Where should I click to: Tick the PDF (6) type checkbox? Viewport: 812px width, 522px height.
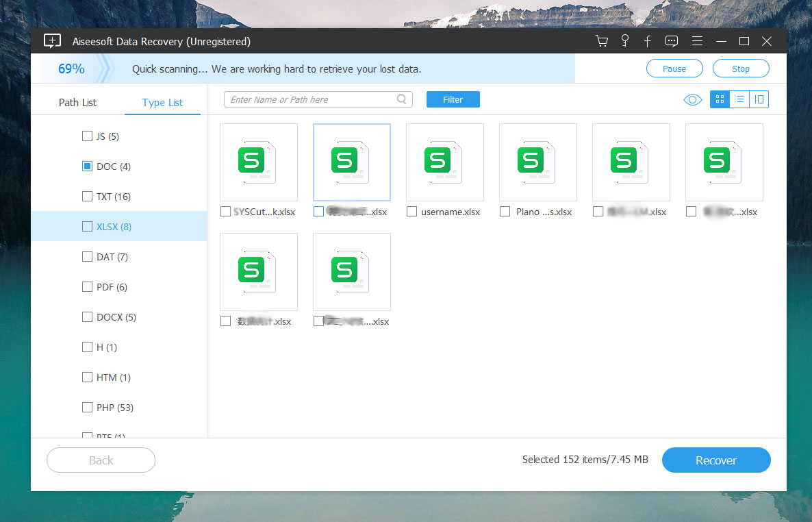(x=87, y=287)
